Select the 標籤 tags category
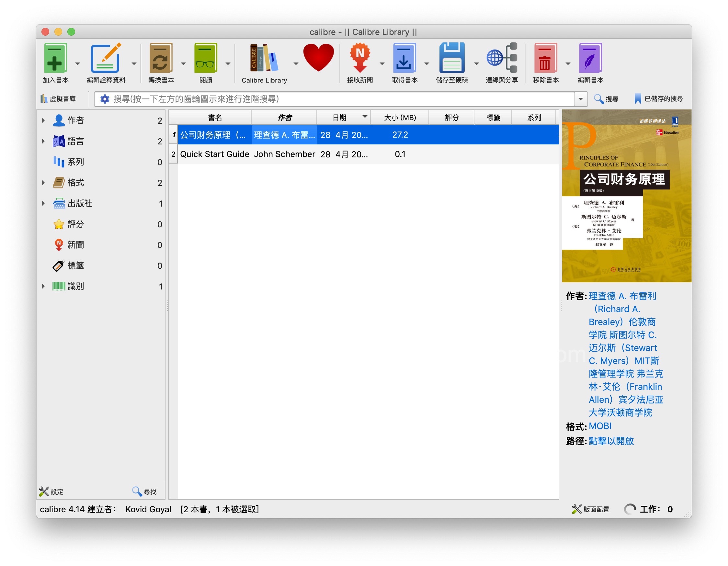The width and height of the screenshot is (728, 566). point(101,265)
